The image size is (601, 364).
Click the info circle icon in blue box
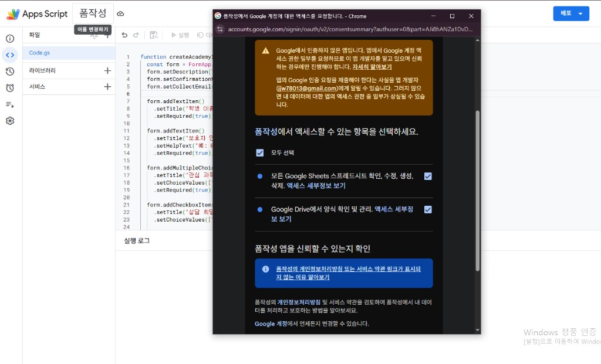[266, 269]
